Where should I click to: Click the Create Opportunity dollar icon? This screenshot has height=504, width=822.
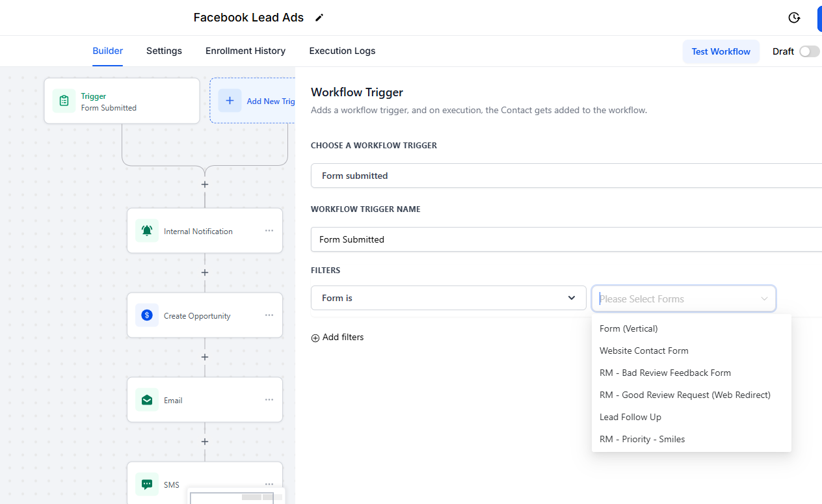[147, 315]
